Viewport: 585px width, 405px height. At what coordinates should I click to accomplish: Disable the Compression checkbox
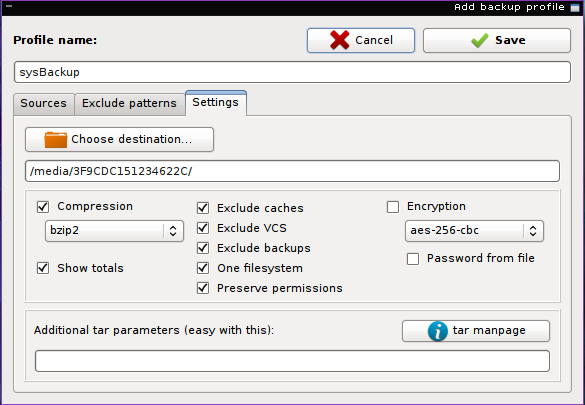43,207
